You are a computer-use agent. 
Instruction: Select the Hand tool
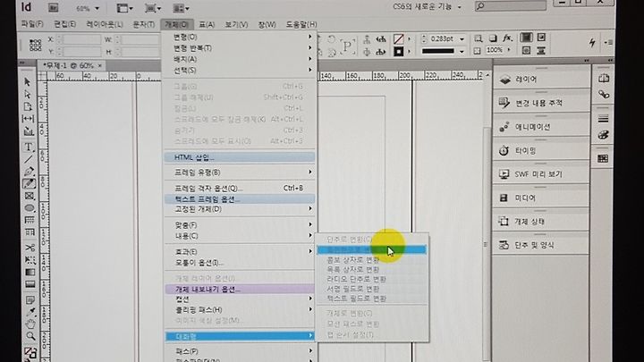[30, 324]
